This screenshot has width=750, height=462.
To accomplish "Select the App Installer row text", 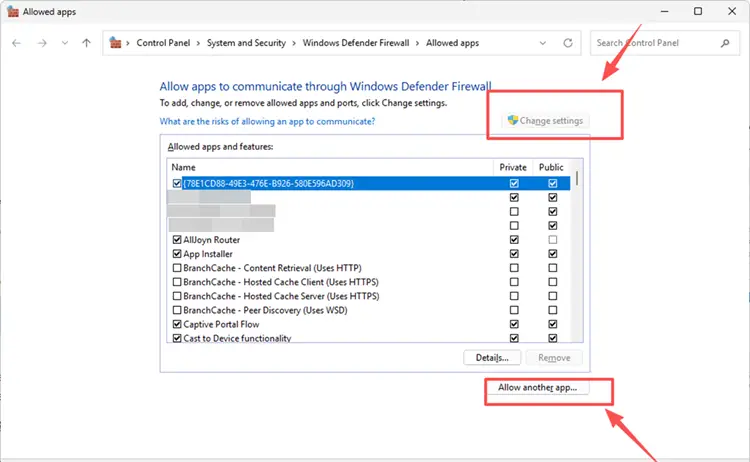I will [x=208, y=253].
